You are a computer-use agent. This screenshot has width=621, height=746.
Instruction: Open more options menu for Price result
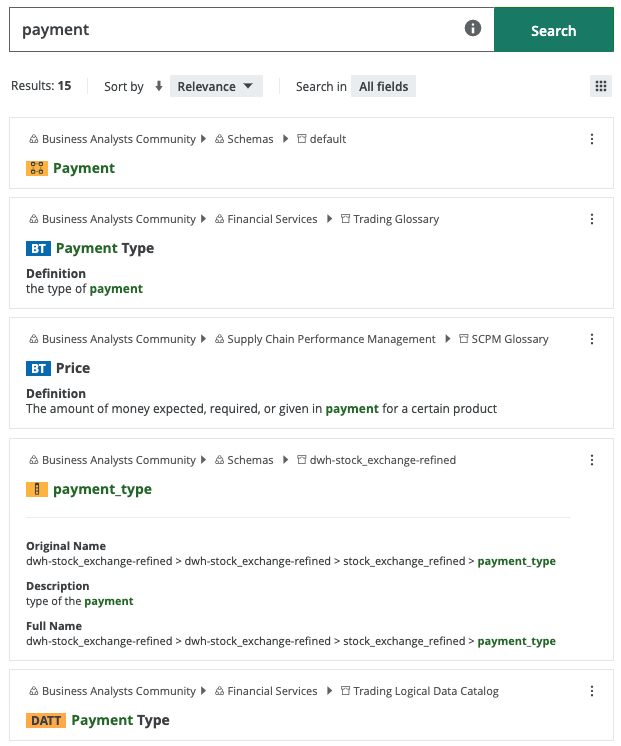pyautogui.click(x=592, y=339)
